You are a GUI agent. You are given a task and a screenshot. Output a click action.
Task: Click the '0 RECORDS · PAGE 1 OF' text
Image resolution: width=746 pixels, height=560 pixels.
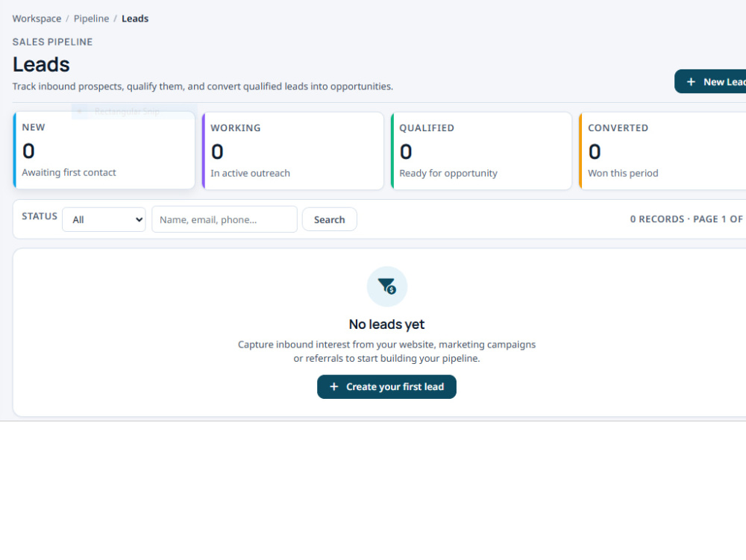click(686, 219)
